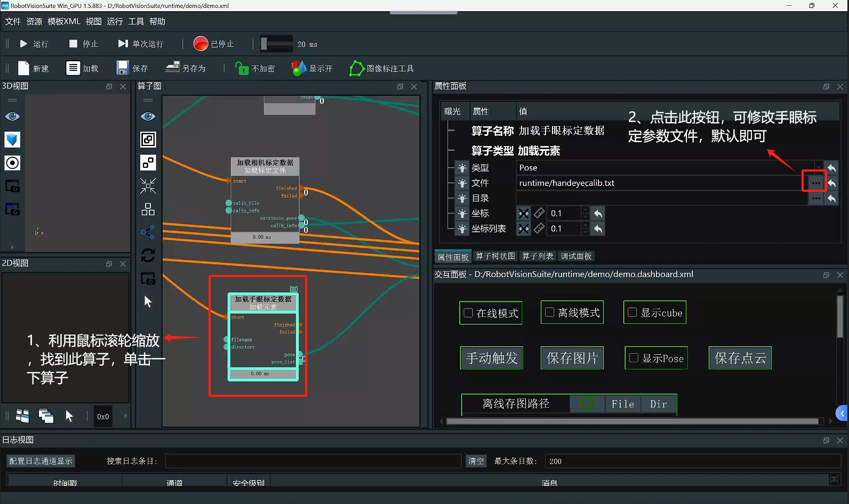Toggle the eye icon in 3D视图 toolbar

pyautogui.click(x=12, y=116)
